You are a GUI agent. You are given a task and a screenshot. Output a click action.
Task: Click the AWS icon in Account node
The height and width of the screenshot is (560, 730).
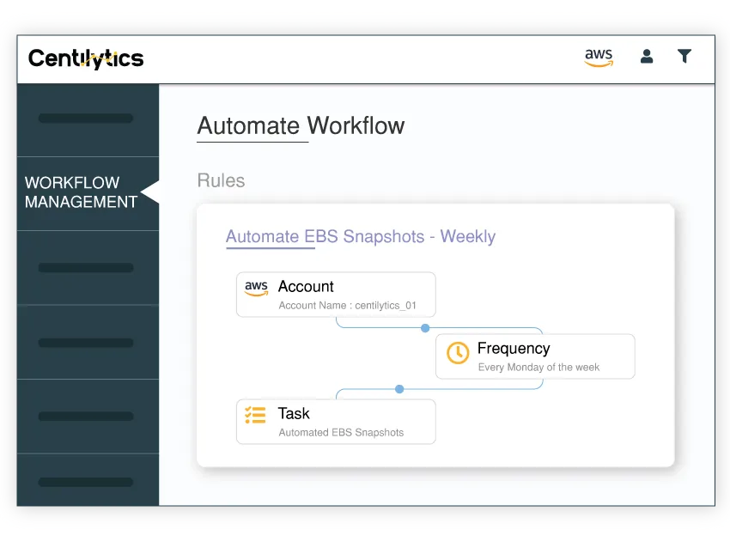pos(256,289)
